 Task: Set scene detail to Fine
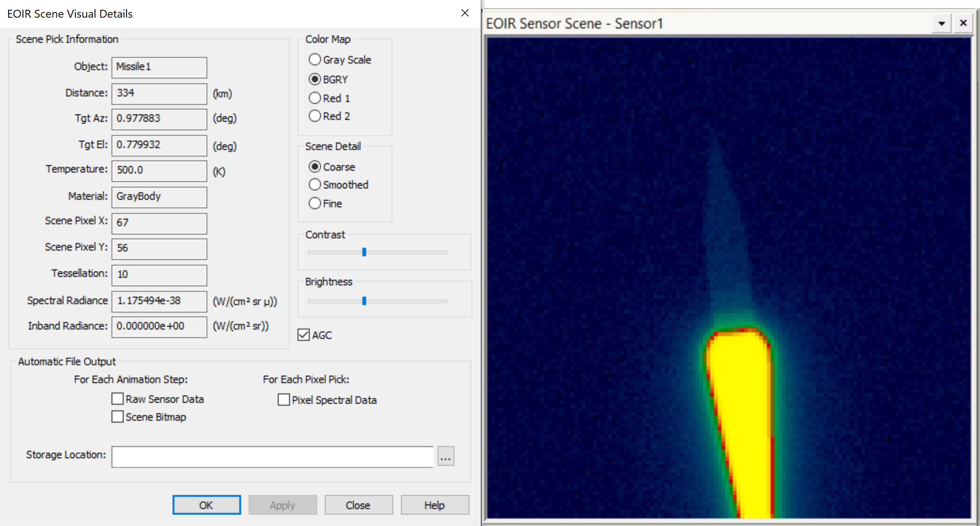315,203
